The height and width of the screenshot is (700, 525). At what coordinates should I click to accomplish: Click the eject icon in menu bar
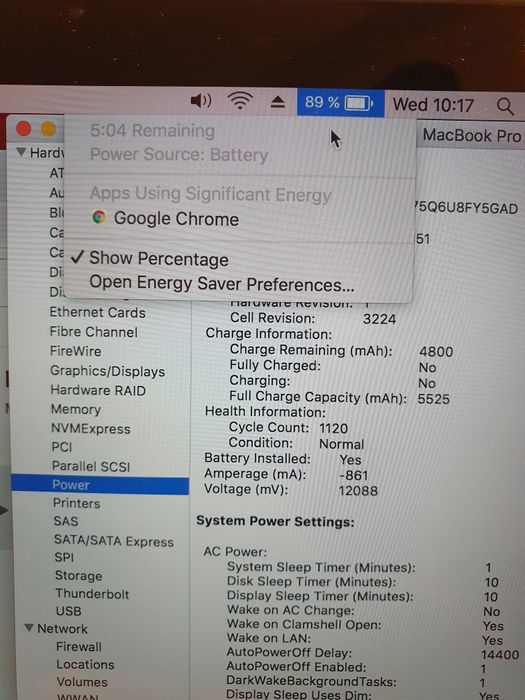[x=278, y=102]
